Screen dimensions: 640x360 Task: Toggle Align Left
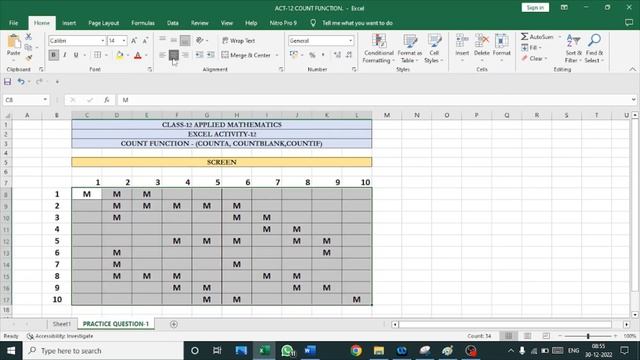click(162, 55)
